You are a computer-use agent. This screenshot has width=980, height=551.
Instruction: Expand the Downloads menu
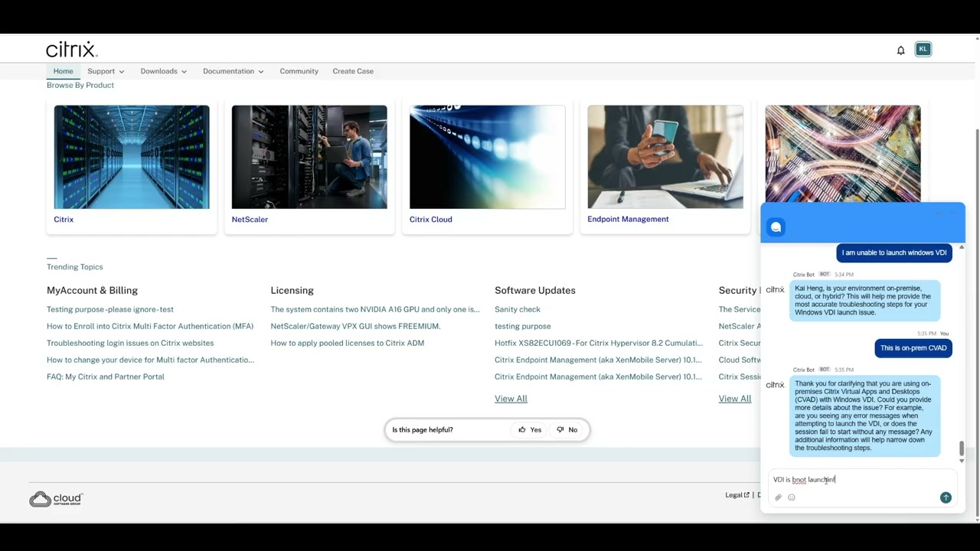[x=164, y=71]
